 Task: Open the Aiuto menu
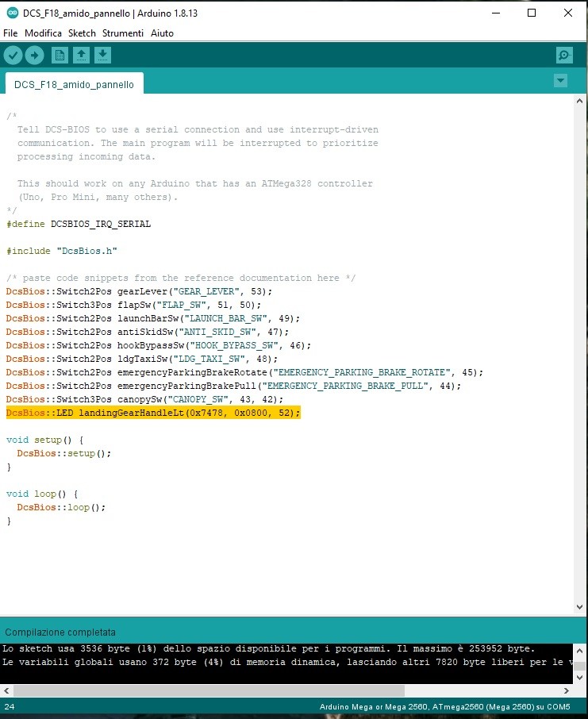[x=162, y=33]
